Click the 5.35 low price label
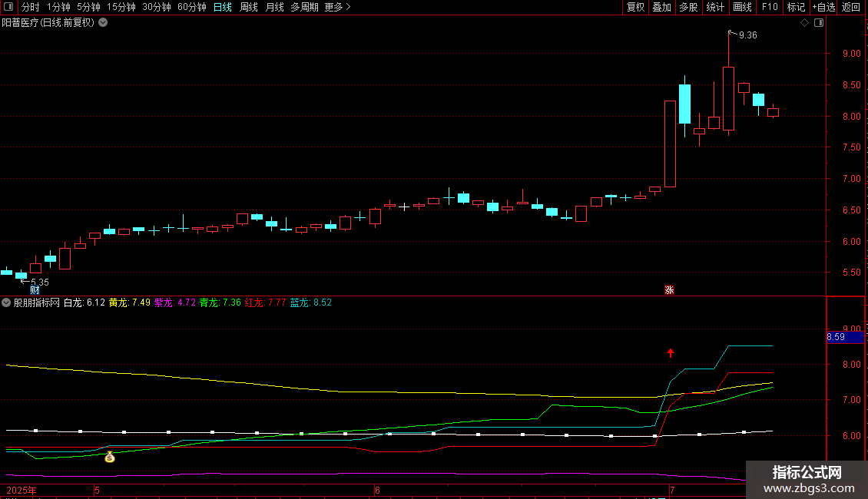 click(40, 283)
